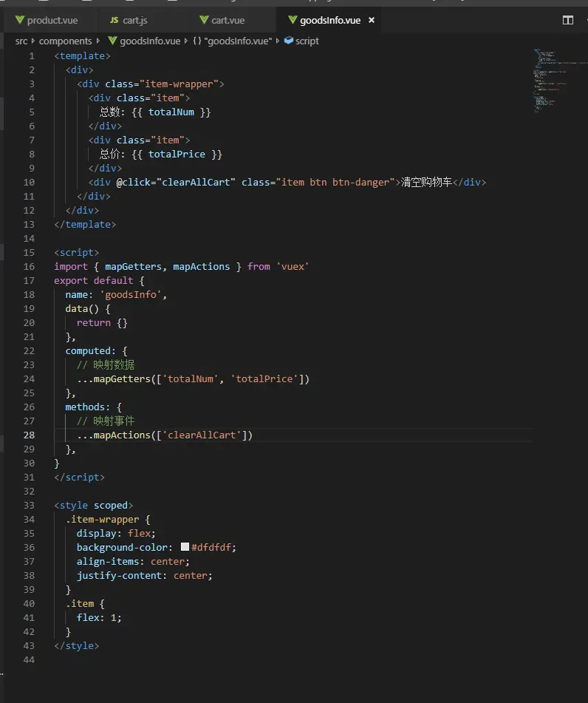The width and height of the screenshot is (588, 703).
Task: Click the JS icon on cart.js tab
Action: point(114,20)
